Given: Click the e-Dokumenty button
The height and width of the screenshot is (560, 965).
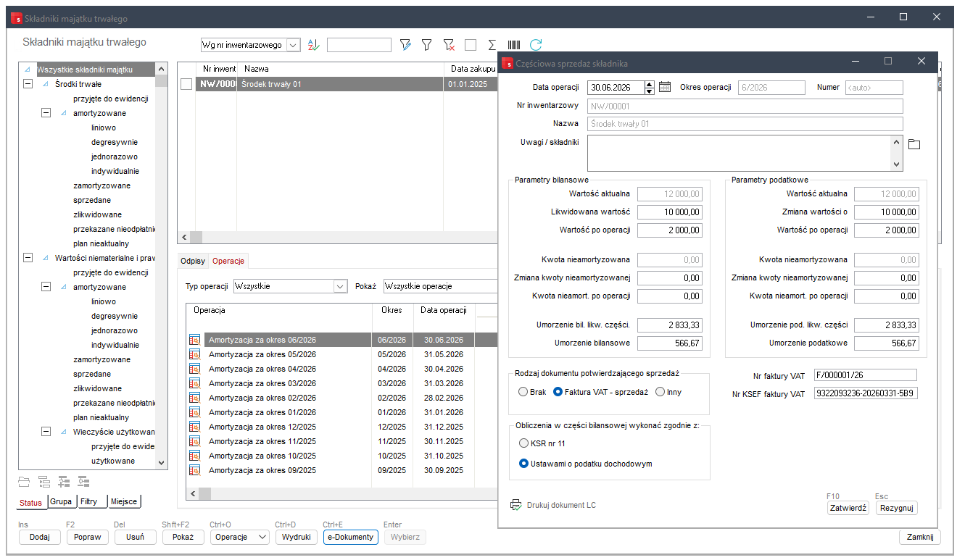Looking at the screenshot, I should point(350,537).
